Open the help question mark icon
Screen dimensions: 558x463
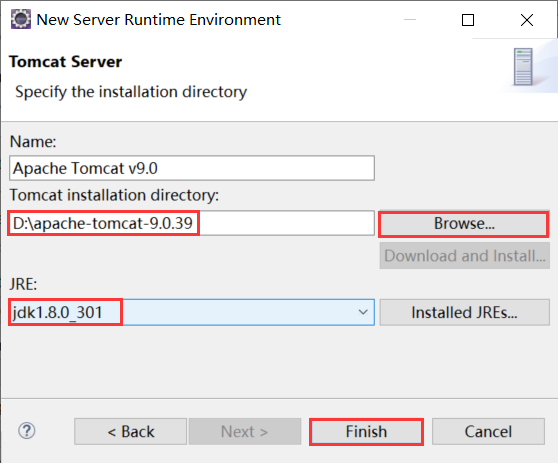pos(27,431)
